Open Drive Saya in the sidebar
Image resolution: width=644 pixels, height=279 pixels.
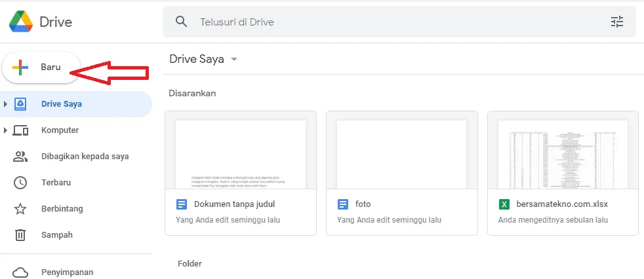point(76,103)
